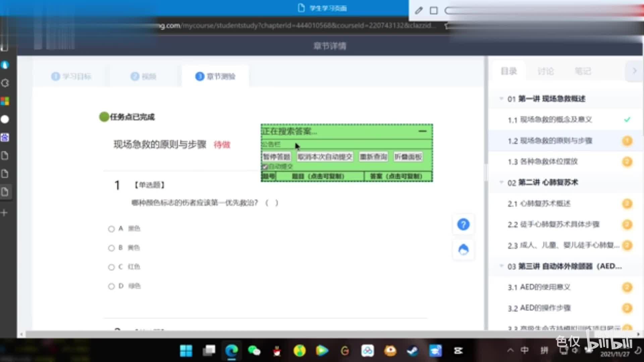This screenshot has height=362, width=644.
Task: Toggle the 自动提交 checkbox
Action: (265, 167)
